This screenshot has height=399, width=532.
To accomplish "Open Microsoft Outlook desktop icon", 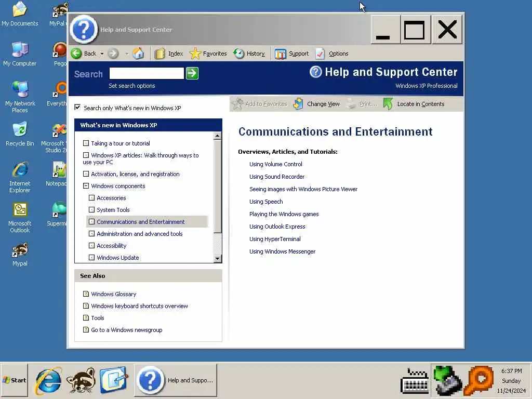I will pyautogui.click(x=20, y=218).
